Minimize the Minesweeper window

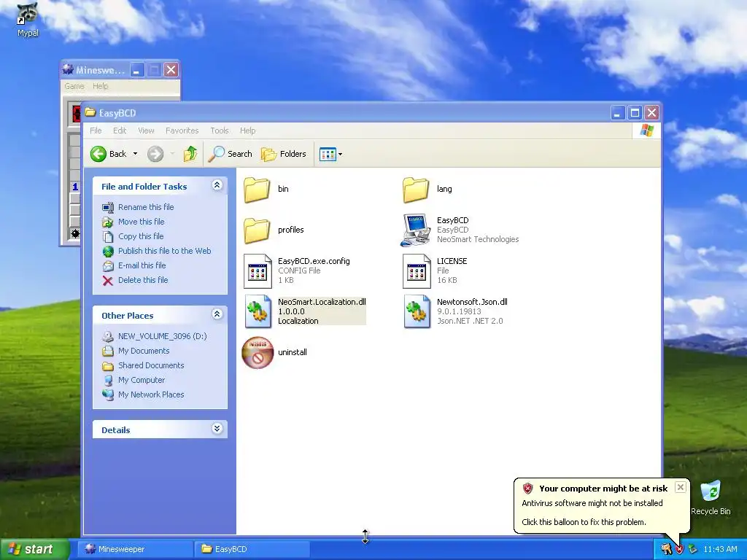point(138,70)
